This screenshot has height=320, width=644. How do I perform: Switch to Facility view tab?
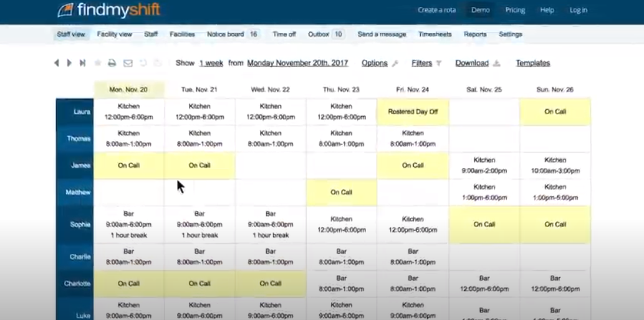115,34
